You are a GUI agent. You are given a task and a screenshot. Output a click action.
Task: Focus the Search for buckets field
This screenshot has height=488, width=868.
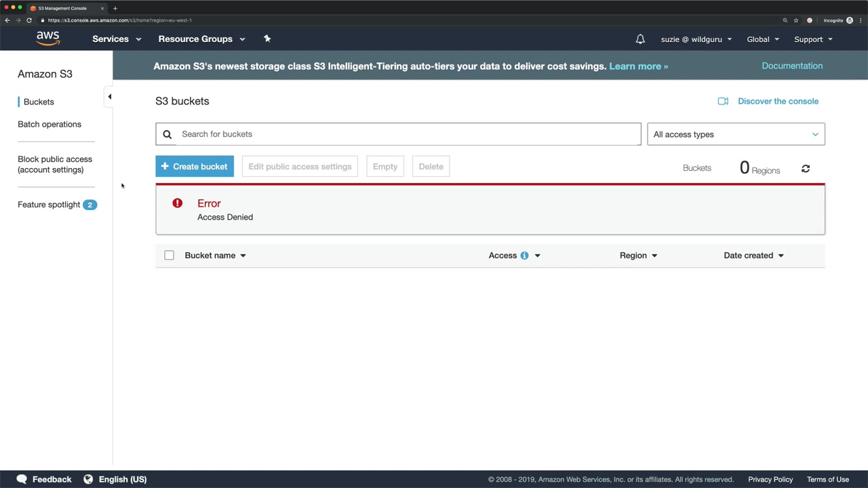398,134
